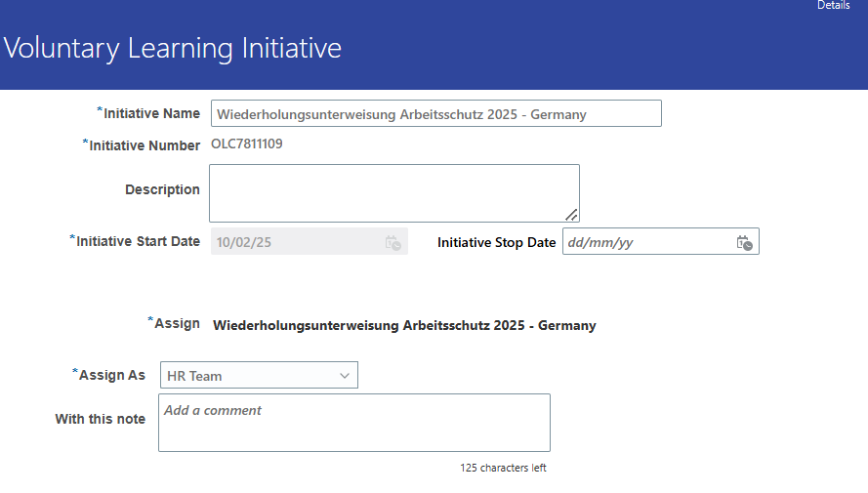Open the Initiative Stop Date calendar picker

tap(745, 242)
